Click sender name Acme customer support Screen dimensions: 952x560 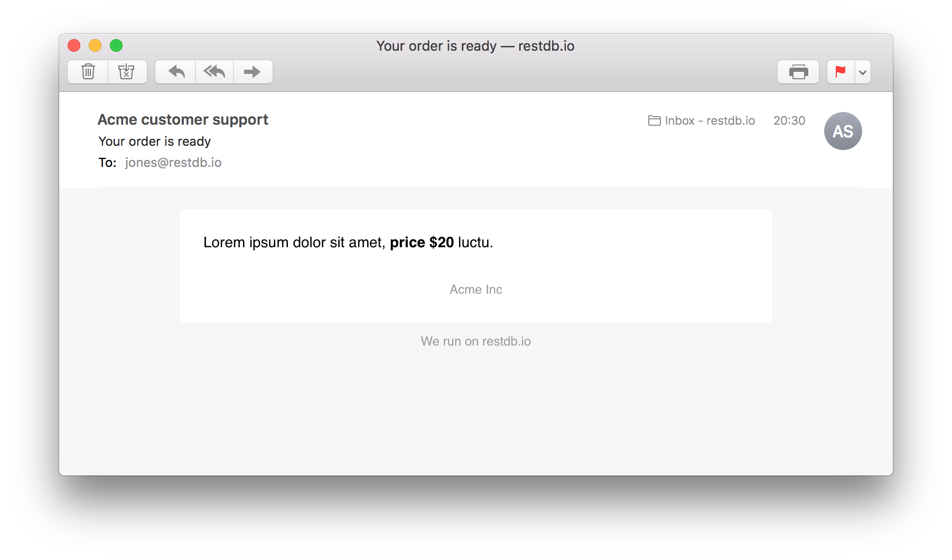183,120
